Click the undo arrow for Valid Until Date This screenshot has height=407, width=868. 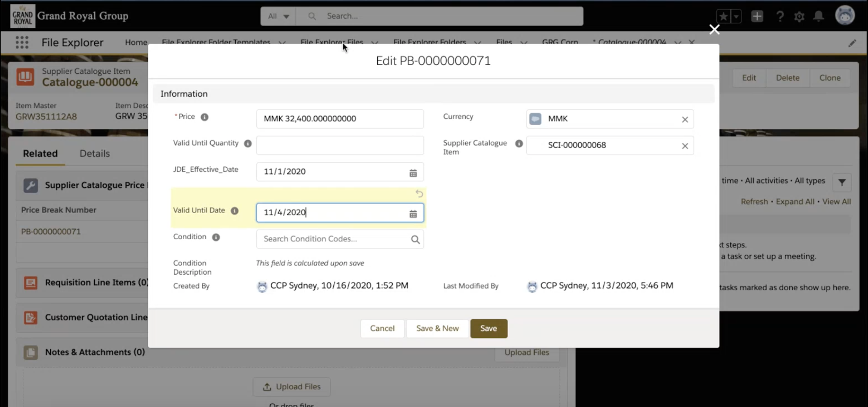(419, 193)
